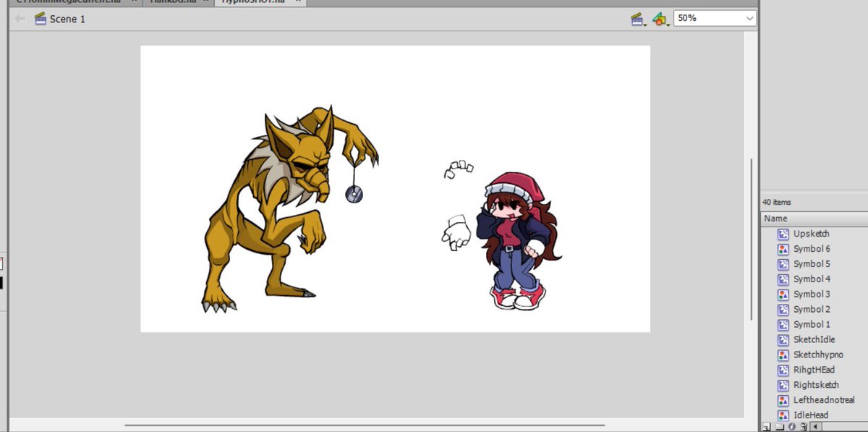This screenshot has width=868, height=432.
Task: Open the Edit Scene clapperboard menu
Action: tap(638, 19)
